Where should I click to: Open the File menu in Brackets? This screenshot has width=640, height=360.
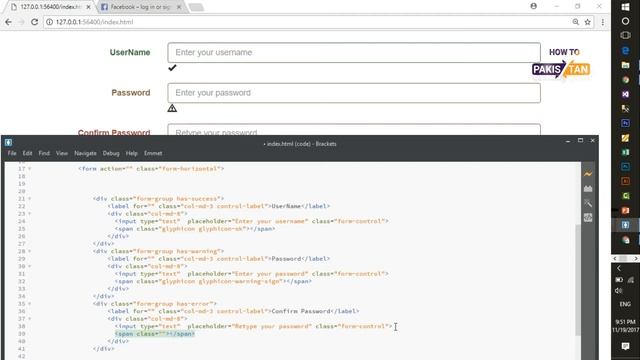coord(12,153)
